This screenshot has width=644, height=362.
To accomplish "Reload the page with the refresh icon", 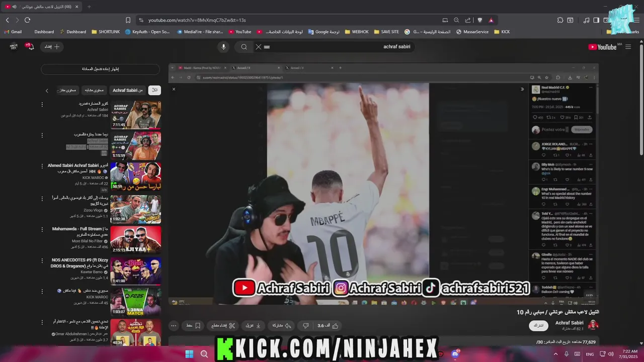I will click(27, 20).
